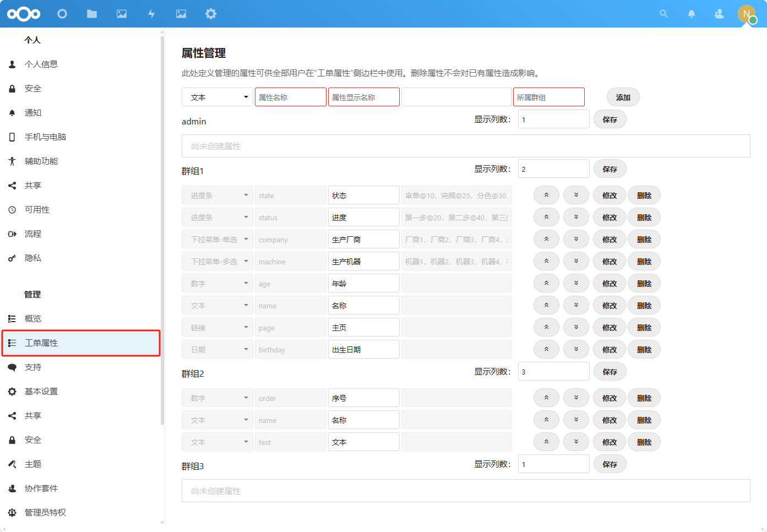Move the status attribute down
The width and height of the screenshot is (767, 532).
click(576, 217)
